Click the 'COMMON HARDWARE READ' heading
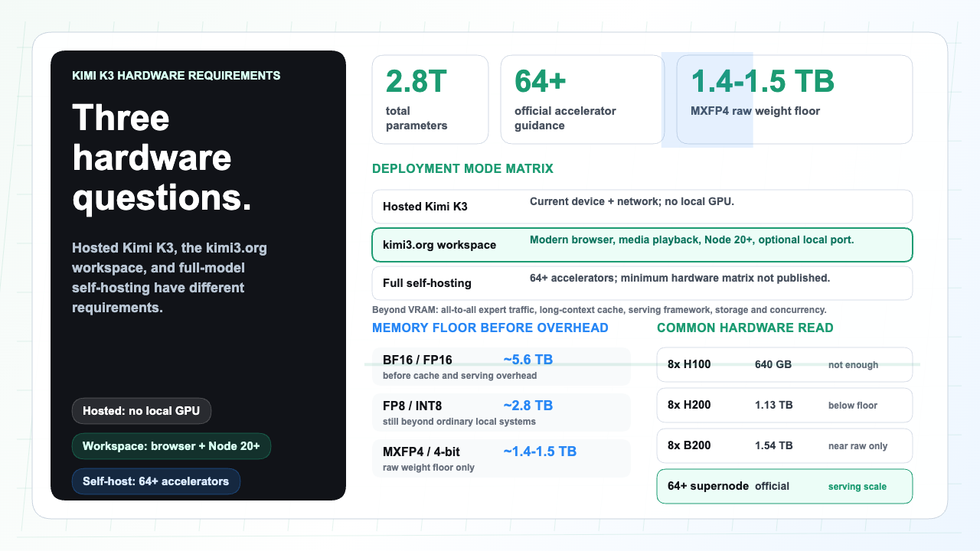 [745, 328]
